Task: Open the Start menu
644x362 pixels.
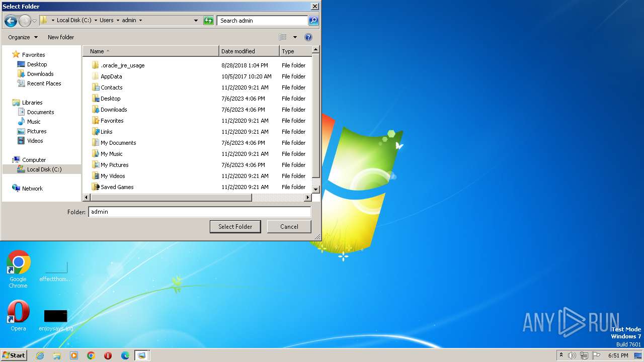Action: pos(14,355)
